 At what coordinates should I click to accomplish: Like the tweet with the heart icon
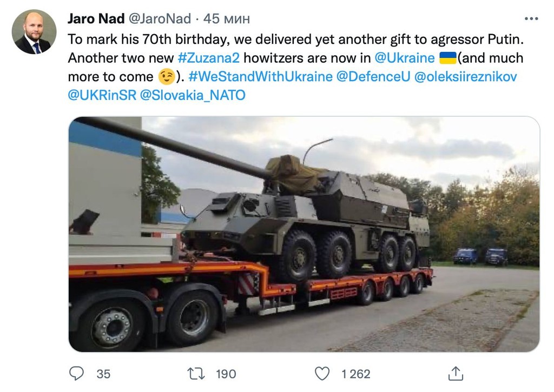pos(322,374)
